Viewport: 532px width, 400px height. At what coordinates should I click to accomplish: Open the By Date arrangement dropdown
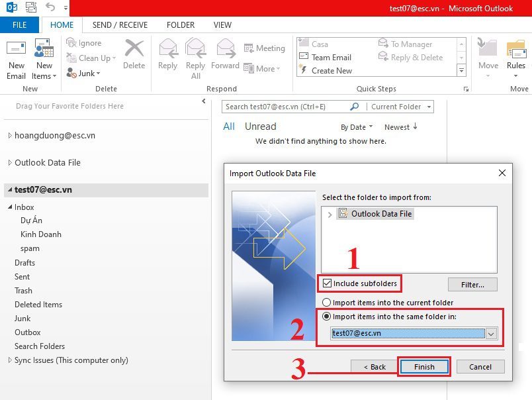[357, 127]
